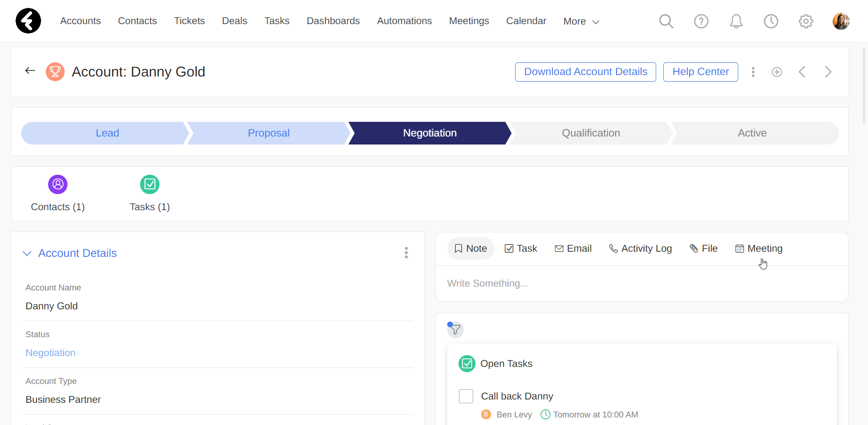Open the Deals menu

click(x=234, y=21)
